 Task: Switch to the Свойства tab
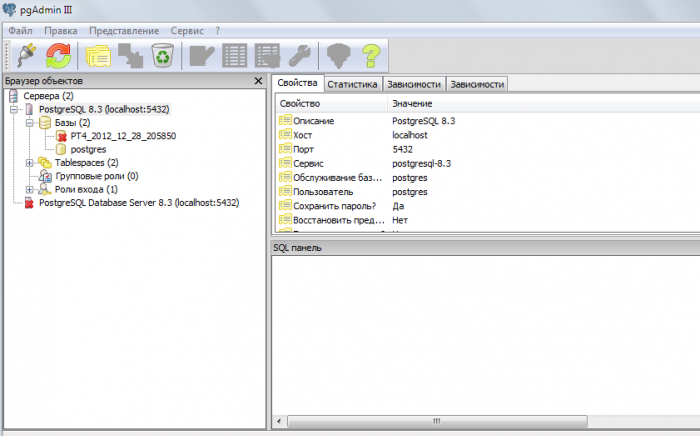(x=297, y=83)
